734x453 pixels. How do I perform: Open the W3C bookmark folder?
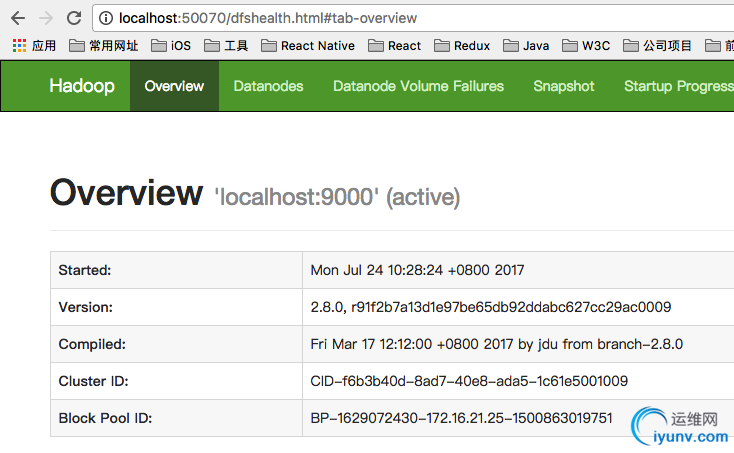tap(586, 45)
